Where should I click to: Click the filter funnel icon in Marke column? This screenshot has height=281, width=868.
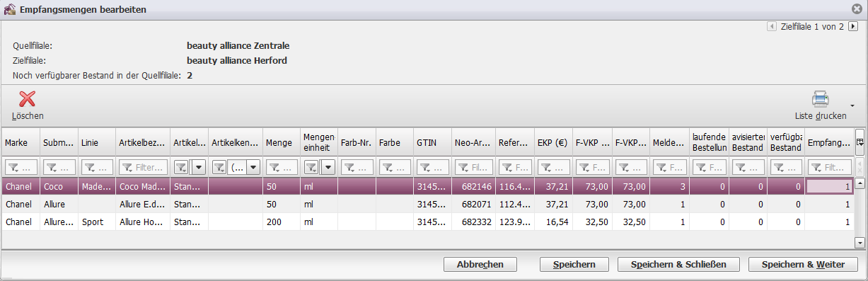[x=13, y=167]
